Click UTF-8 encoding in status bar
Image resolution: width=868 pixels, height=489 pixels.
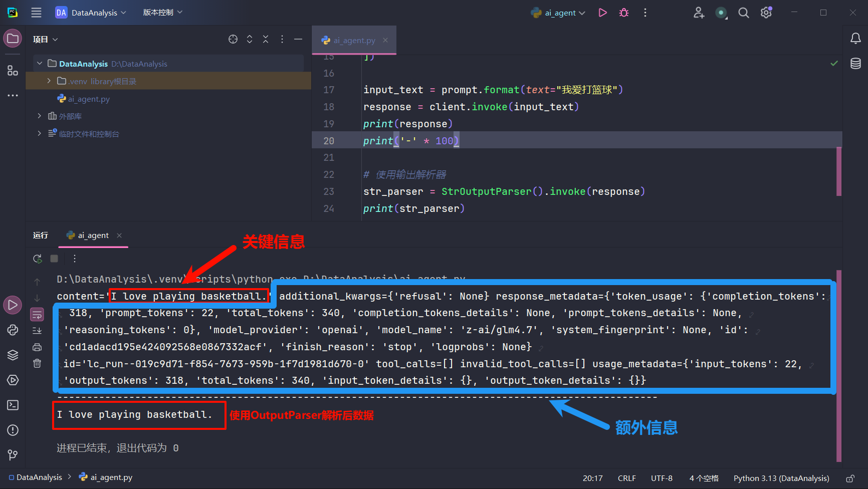click(x=662, y=478)
